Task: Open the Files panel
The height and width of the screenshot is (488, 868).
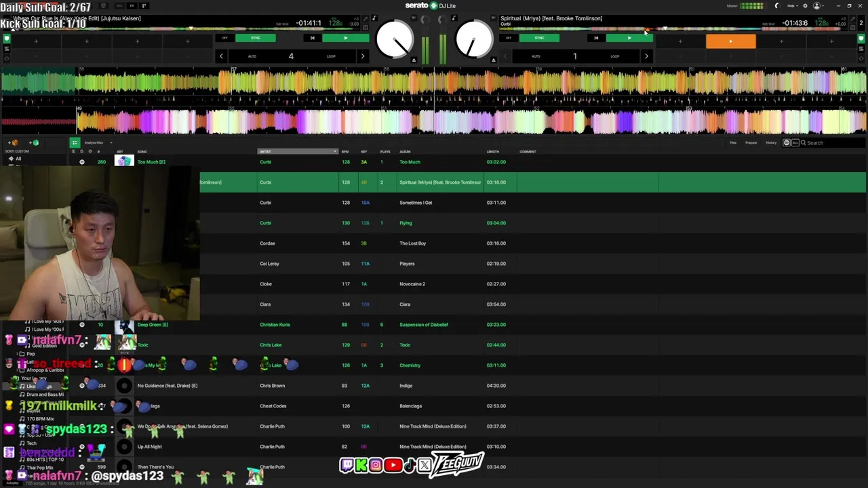Action: (733, 142)
